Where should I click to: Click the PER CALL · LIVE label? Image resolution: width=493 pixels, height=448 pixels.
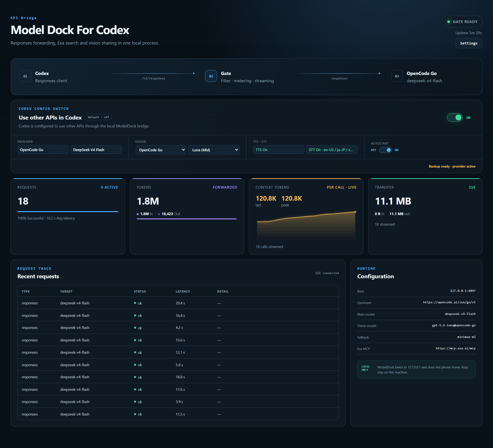pos(341,187)
